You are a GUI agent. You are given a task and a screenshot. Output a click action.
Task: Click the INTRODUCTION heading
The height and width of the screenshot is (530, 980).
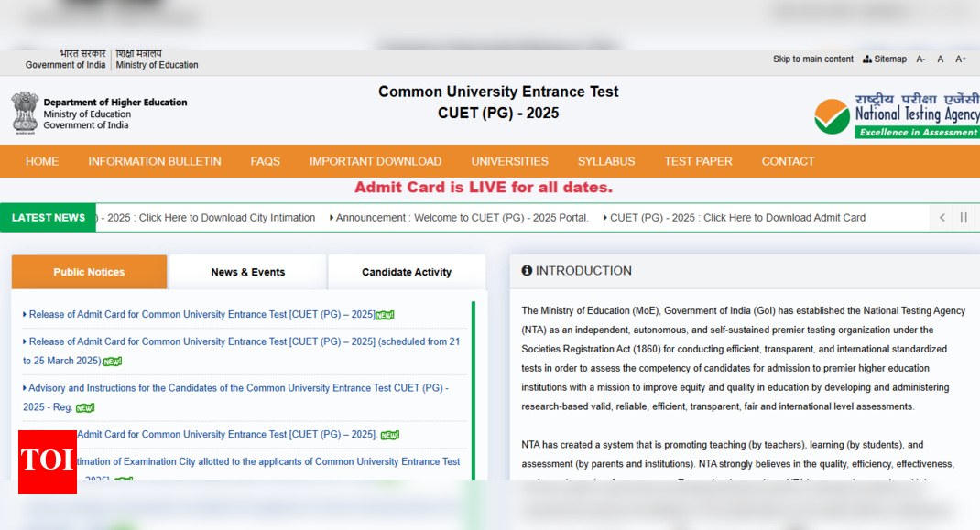(x=583, y=271)
